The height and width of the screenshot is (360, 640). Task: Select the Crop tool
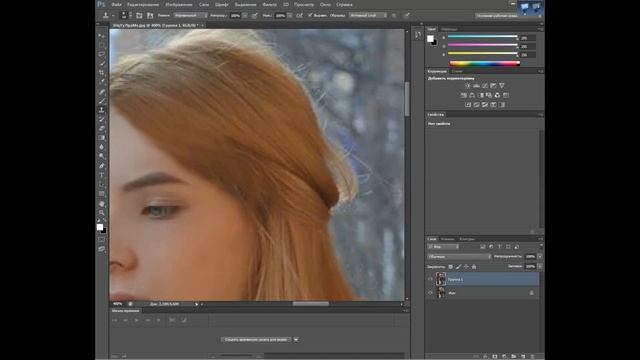[x=101, y=73]
